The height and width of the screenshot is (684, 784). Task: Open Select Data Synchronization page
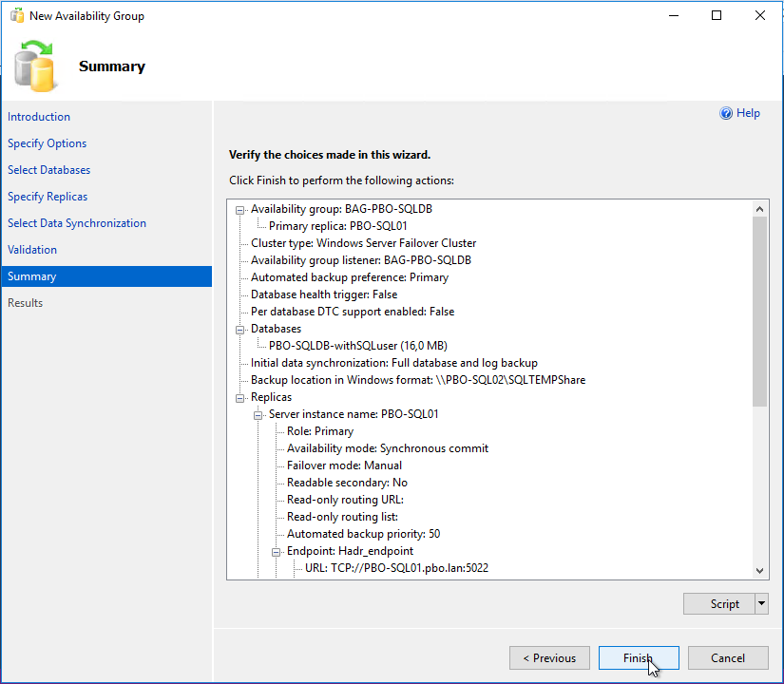pyautogui.click(x=77, y=223)
